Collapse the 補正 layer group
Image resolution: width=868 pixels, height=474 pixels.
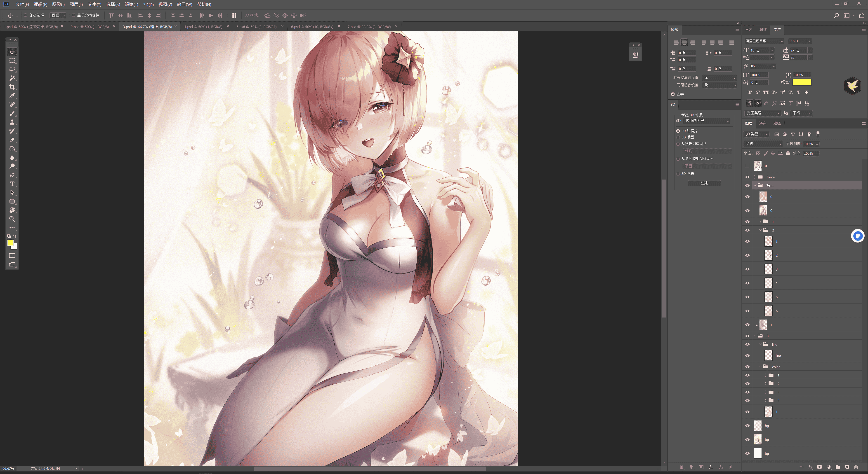(755, 185)
